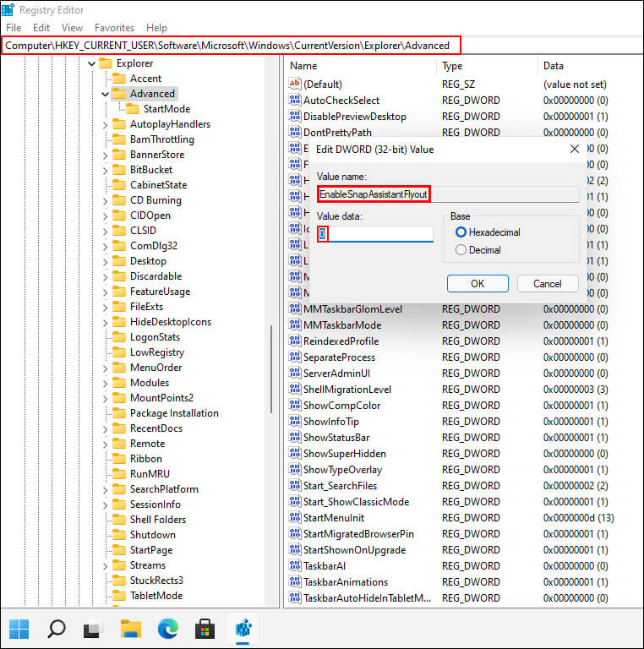Select the RunMRU key

click(x=150, y=474)
